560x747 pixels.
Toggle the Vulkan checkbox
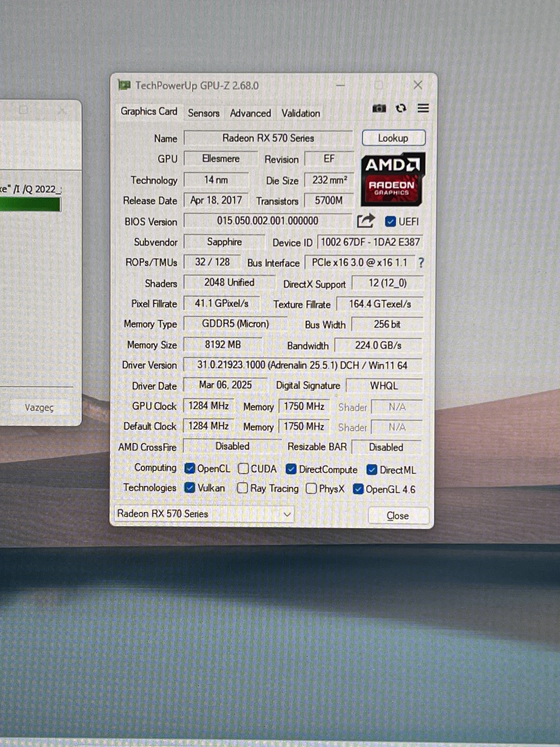click(x=190, y=488)
